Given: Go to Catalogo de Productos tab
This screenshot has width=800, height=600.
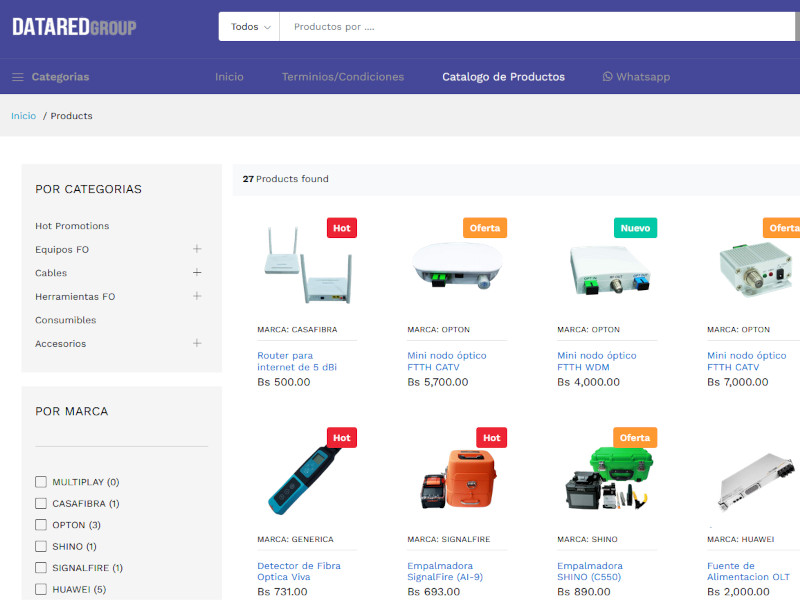Looking at the screenshot, I should coord(503,77).
